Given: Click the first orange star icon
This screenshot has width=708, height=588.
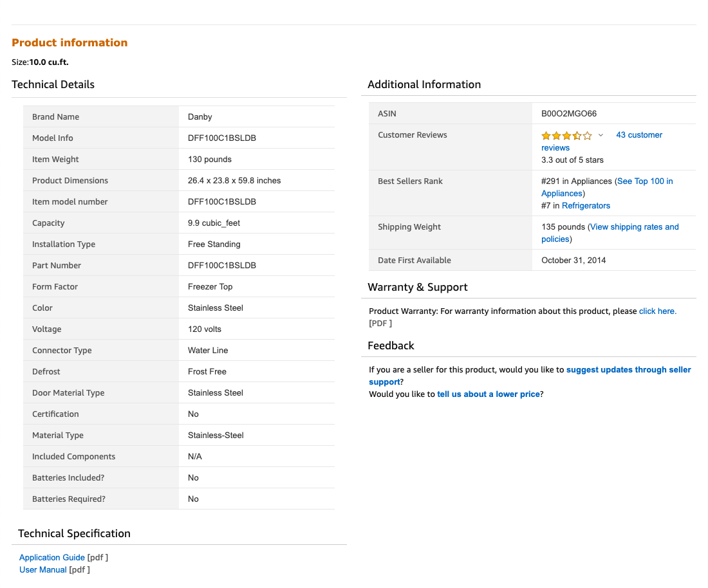Looking at the screenshot, I should pyautogui.click(x=546, y=136).
